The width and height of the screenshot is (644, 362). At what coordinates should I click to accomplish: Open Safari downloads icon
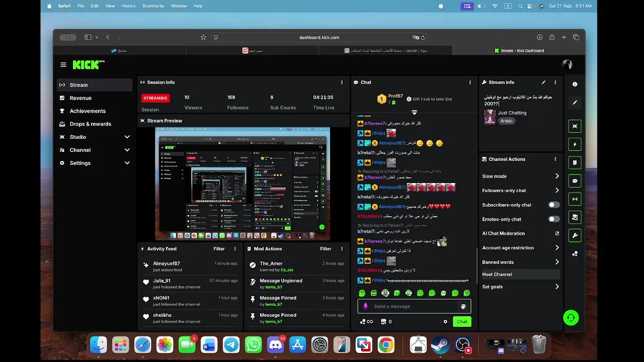click(x=539, y=37)
